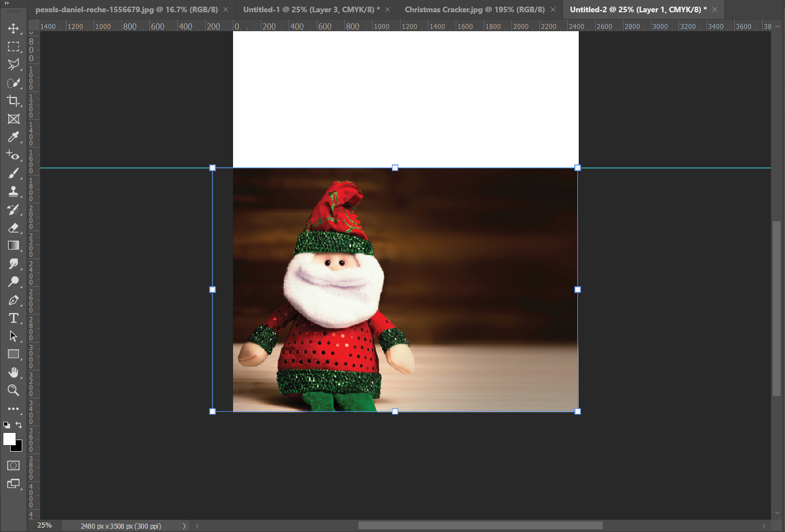Close the pexels-daniel-reche-1556679.jpg tab
Image resolution: width=785 pixels, height=532 pixels.
[x=226, y=9]
